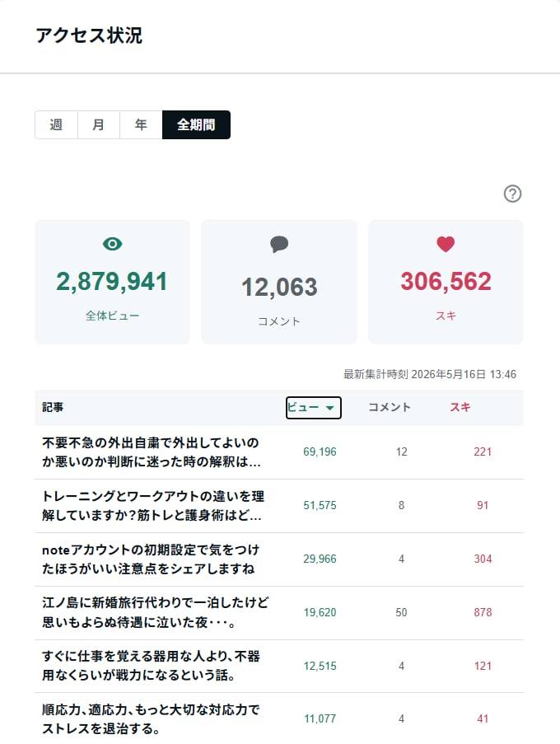The width and height of the screenshot is (560, 744).
Task: Click view count 69,196
Action: [320, 452]
